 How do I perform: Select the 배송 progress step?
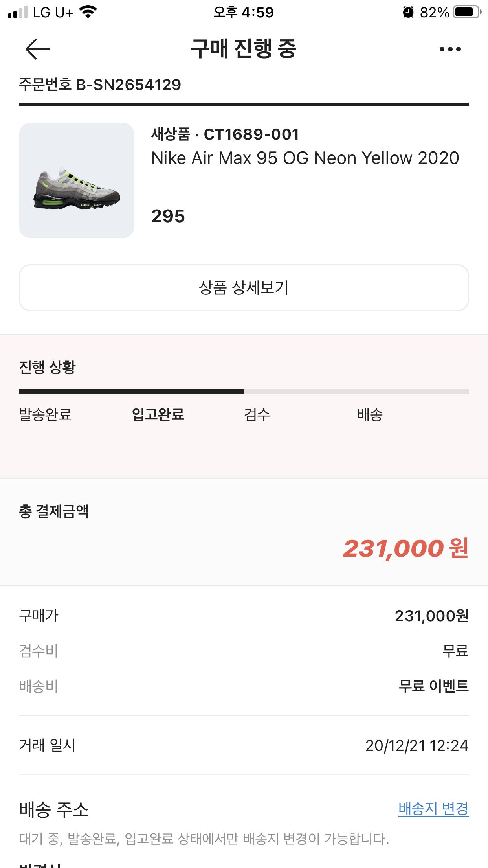(x=369, y=414)
